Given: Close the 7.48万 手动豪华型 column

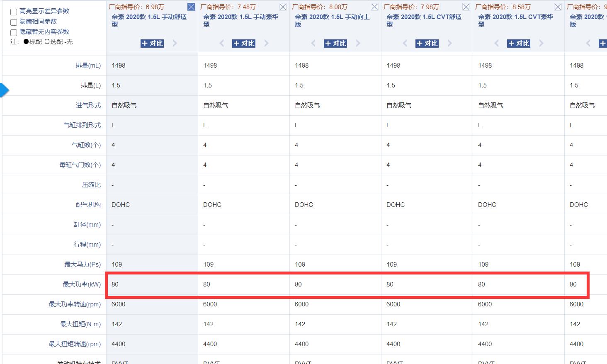Looking at the screenshot, I should 283,7.
